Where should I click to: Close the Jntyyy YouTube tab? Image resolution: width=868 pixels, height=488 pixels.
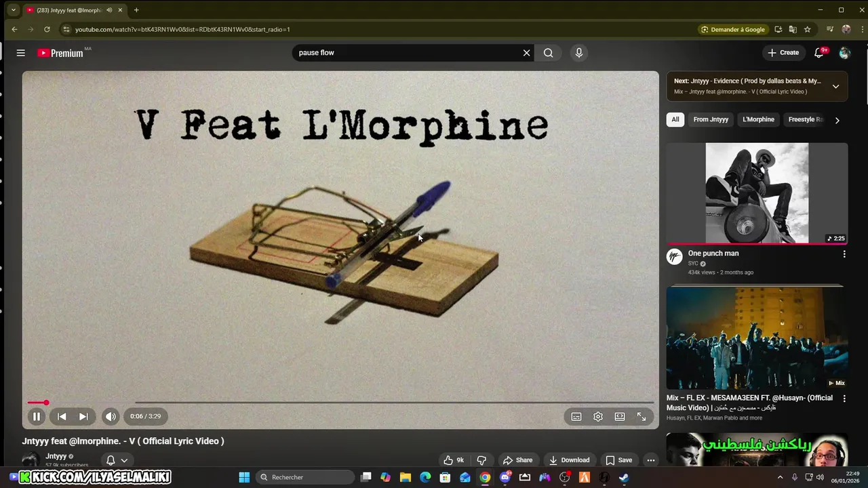(x=121, y=10)
